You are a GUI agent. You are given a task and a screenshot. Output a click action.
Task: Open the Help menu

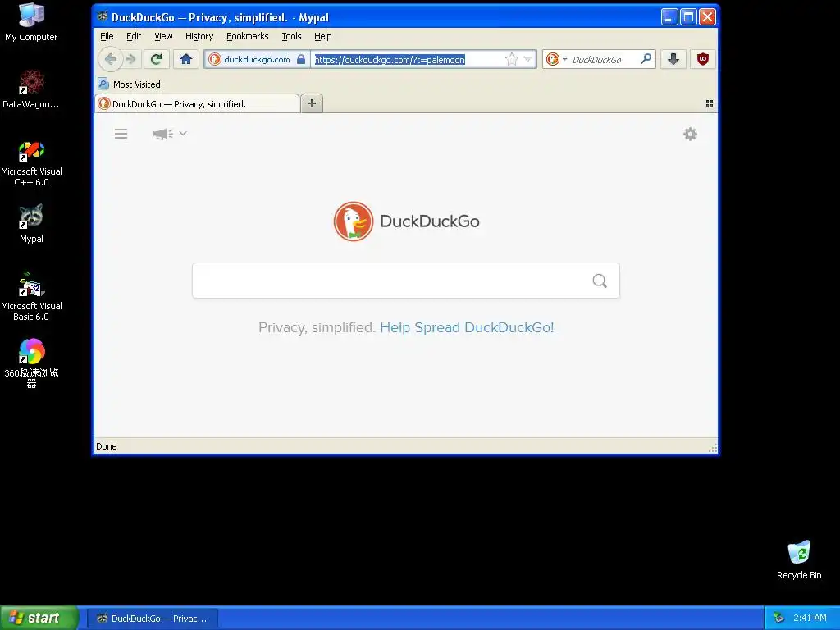[323, 36]
